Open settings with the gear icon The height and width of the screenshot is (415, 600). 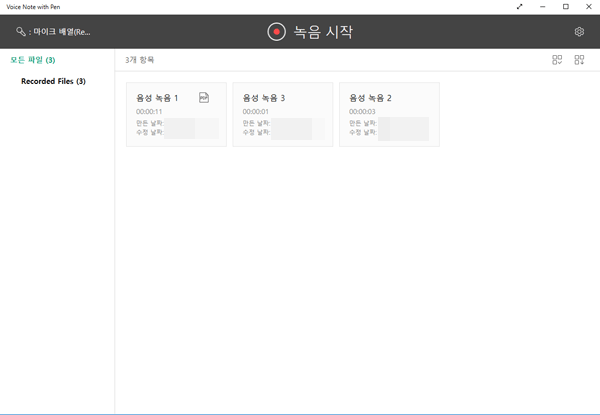579,32
